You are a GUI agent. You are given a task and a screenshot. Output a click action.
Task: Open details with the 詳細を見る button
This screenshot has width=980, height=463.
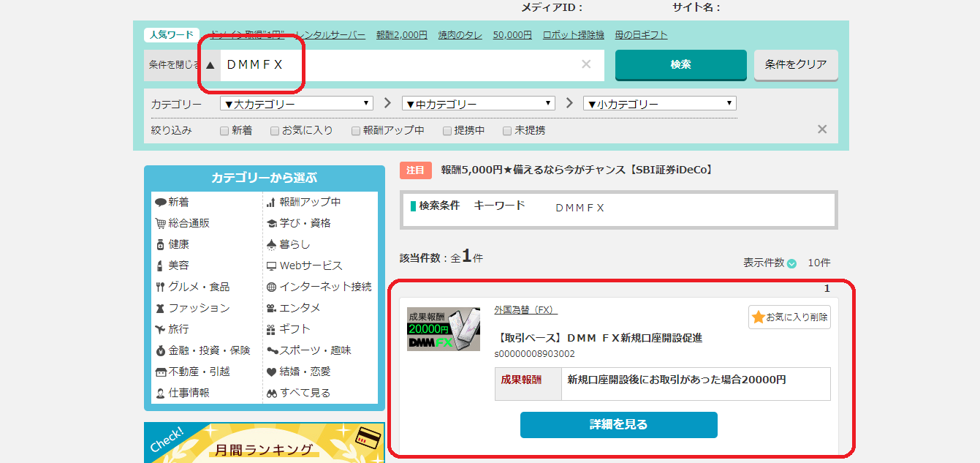[x=619, y=424]
